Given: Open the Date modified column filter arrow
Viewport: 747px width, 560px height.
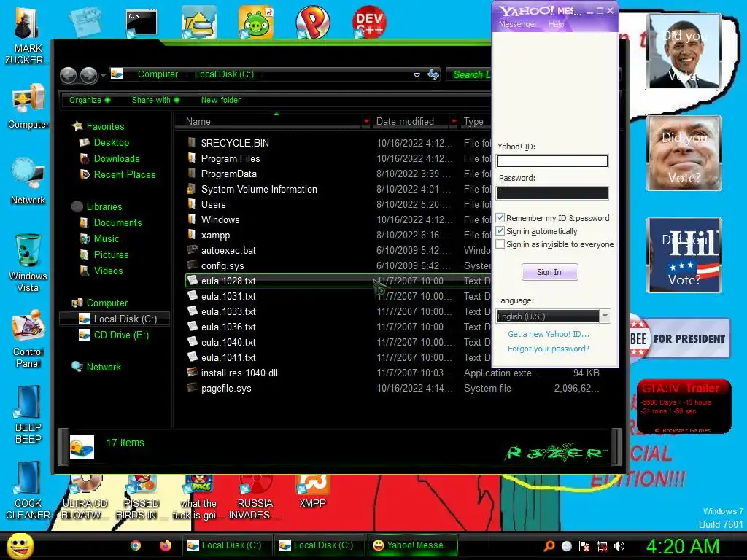Looking at the screenshot, I should [454, 122].
